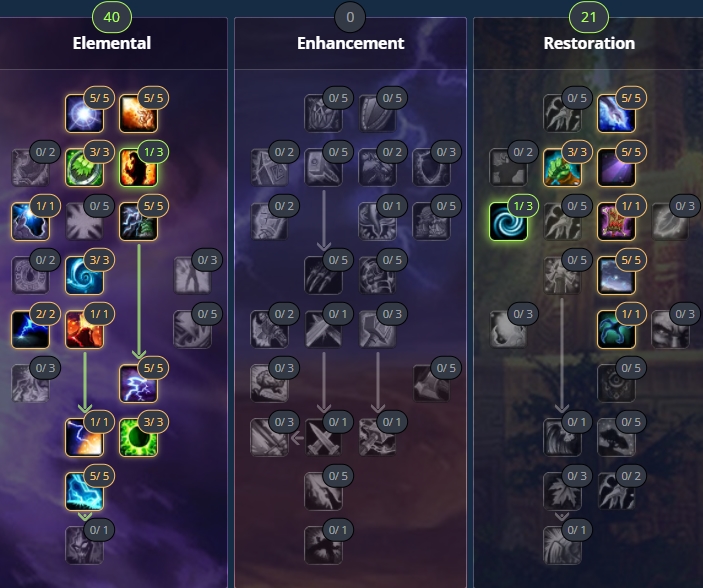
Task: Click the green swirl talent in Restoration
Action: (x=508, y=221)
